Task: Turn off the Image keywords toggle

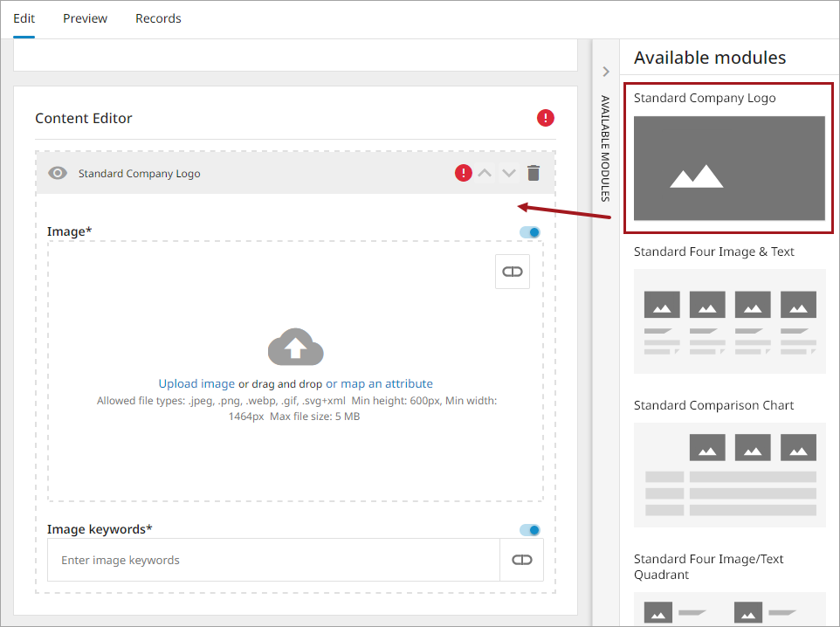Action: [x=530, y=530]
